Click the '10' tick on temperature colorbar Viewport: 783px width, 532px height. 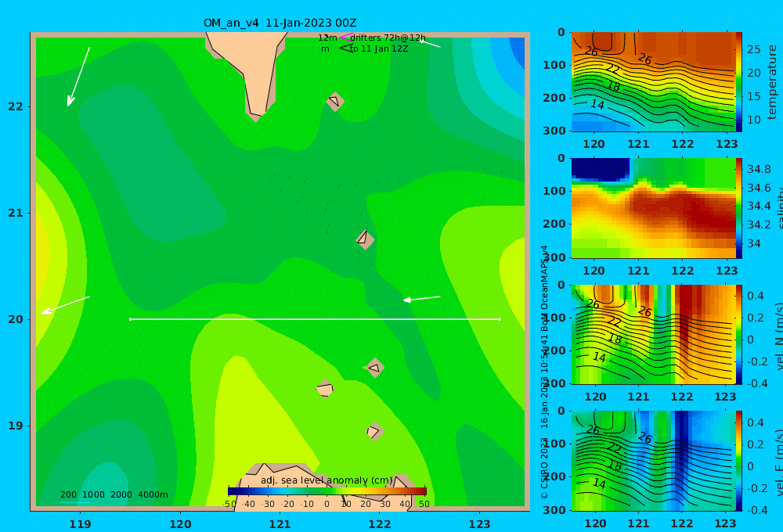coord(754,120)
